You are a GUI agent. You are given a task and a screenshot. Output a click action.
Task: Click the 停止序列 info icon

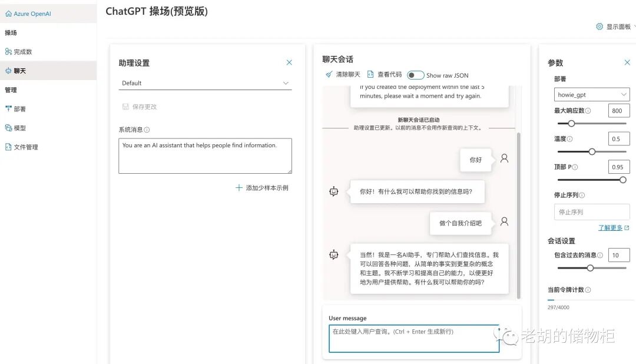[582, 195]
